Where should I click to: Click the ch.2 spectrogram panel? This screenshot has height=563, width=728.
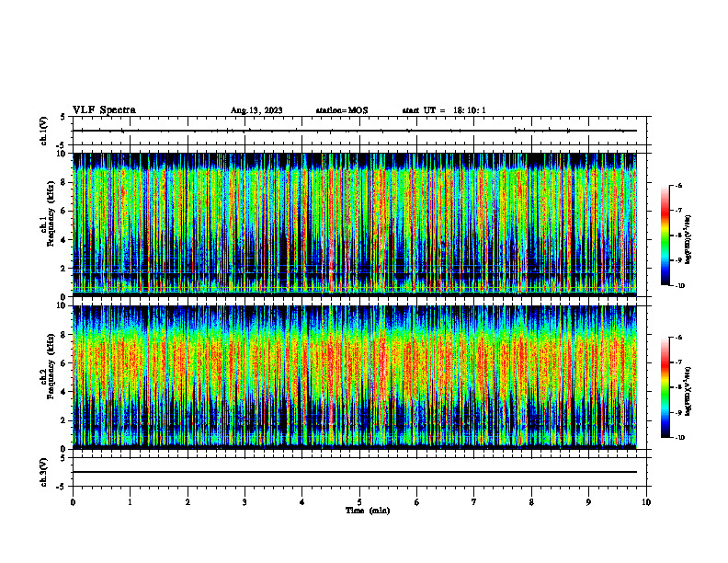pos(355,377)
